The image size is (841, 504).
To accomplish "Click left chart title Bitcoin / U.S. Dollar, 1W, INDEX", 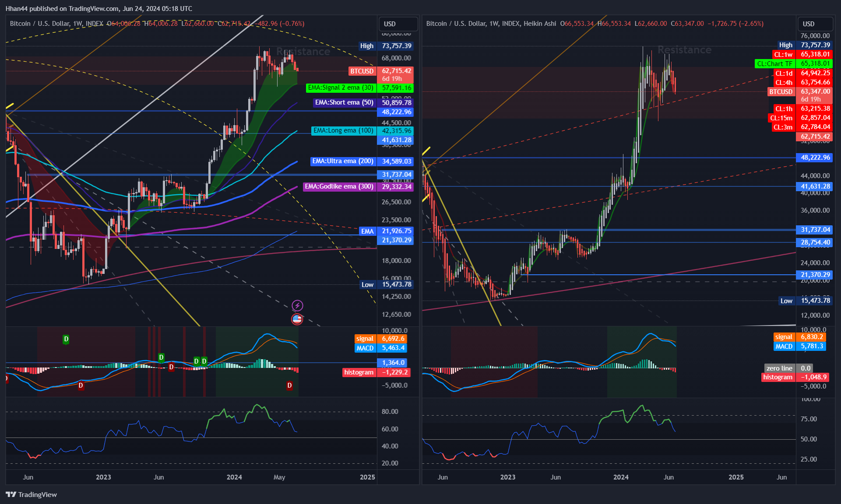I will (x=56, y=24).
